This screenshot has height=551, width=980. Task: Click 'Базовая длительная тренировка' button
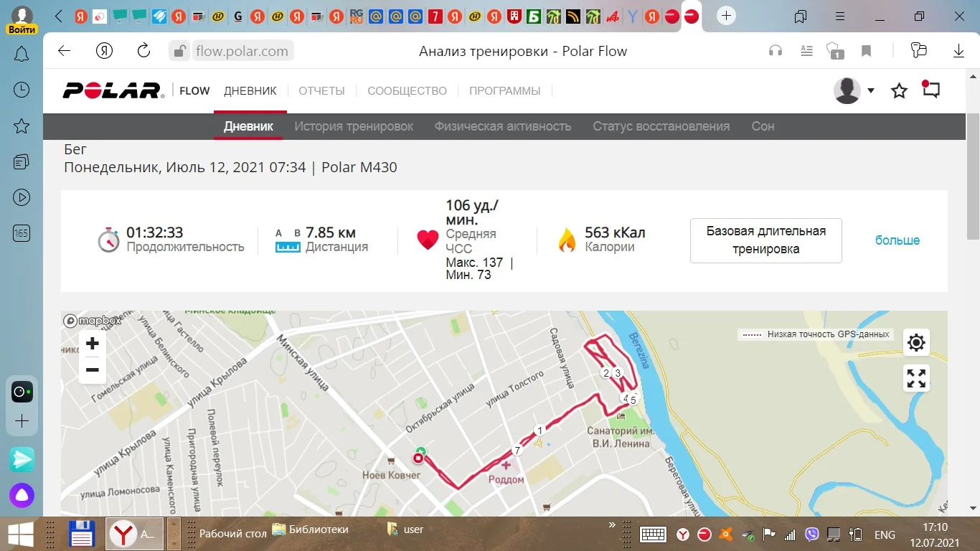766,240
